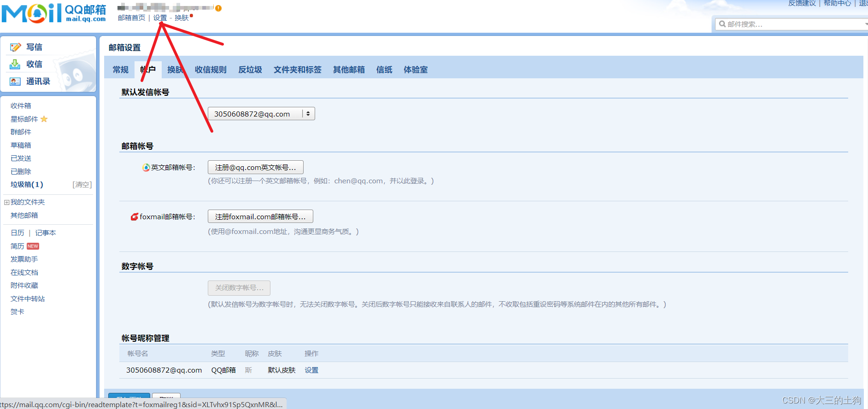Screen dimensions: 868x409
Task: Click the search magnifier icon
Action: [722, 24]
